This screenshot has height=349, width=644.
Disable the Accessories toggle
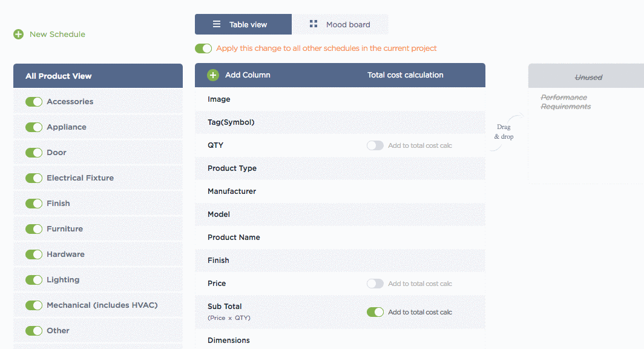[x=34, y=102]
